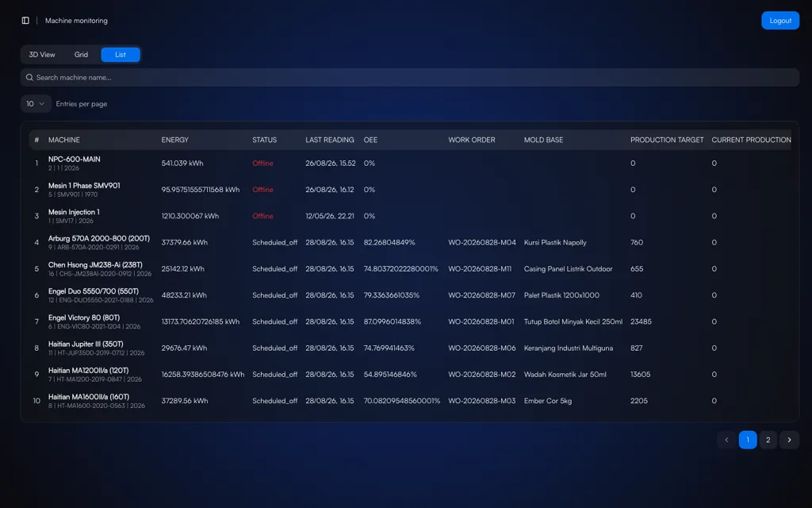The width and height of the screenshot is (812, 508).
Task: Click mold base Keranjang Industri Multiguna
Action: tap(568, 348)
